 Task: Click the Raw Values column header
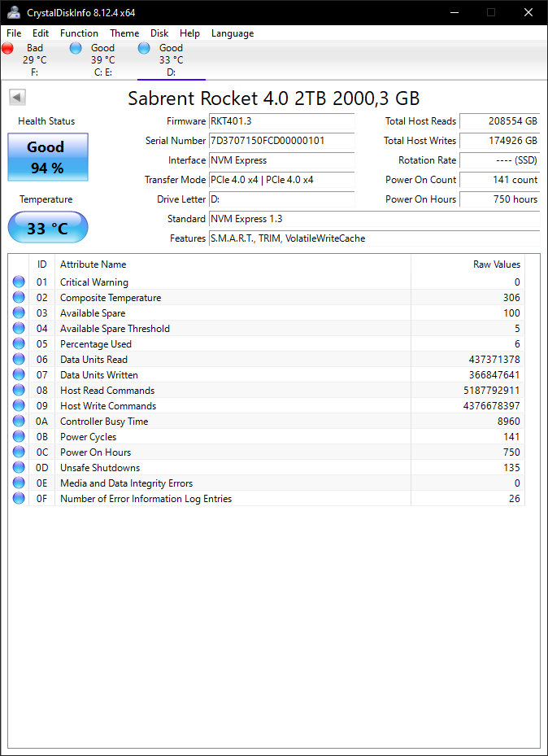(x=468, y=264)
